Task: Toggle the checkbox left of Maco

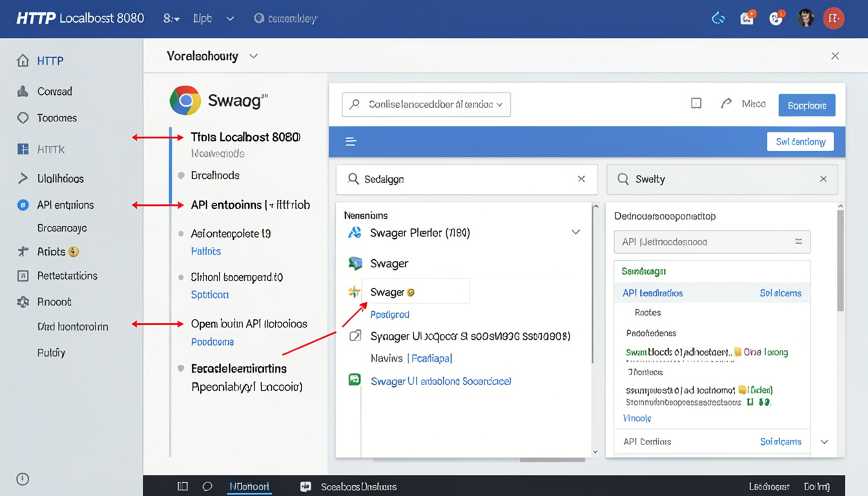Action: (x=696, y=103)
